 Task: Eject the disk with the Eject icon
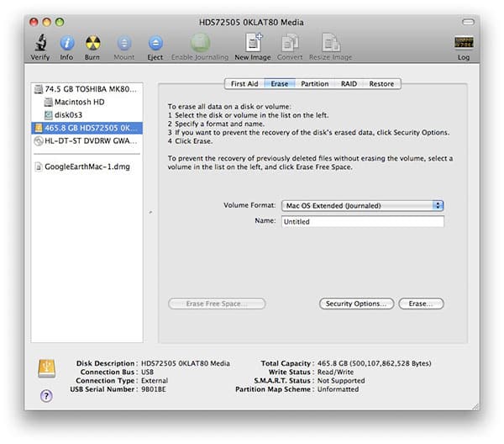155,43
